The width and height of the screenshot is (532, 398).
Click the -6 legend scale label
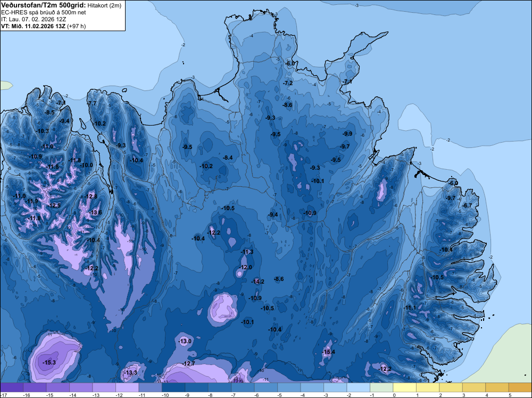click(256, 395)
